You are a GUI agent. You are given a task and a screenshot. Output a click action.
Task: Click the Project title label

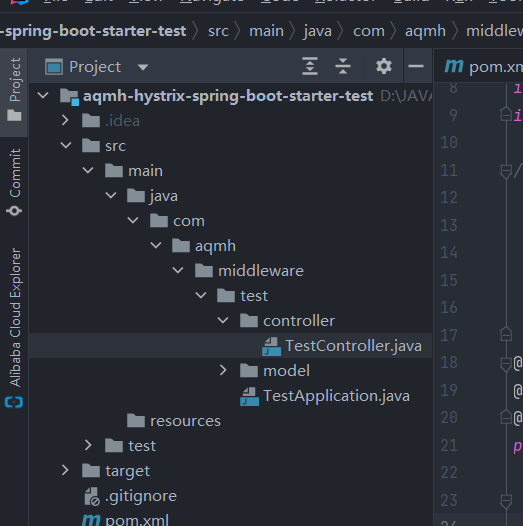95,67
